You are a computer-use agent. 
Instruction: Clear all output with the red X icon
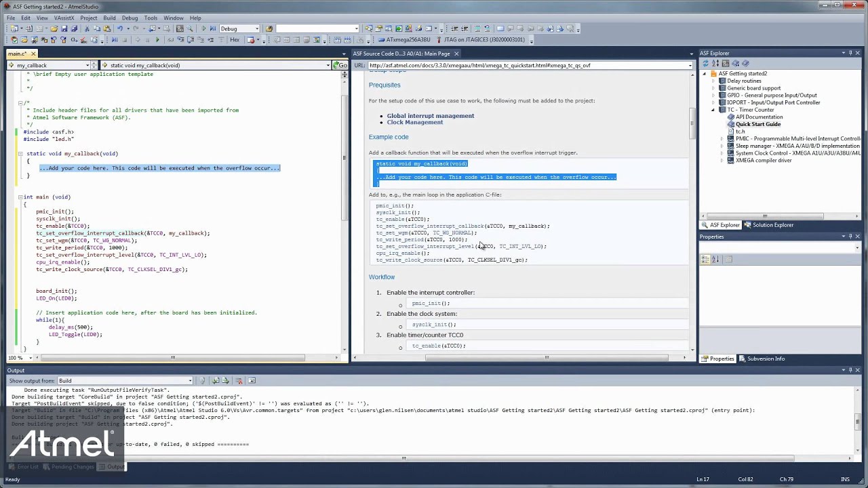[240, 380]
